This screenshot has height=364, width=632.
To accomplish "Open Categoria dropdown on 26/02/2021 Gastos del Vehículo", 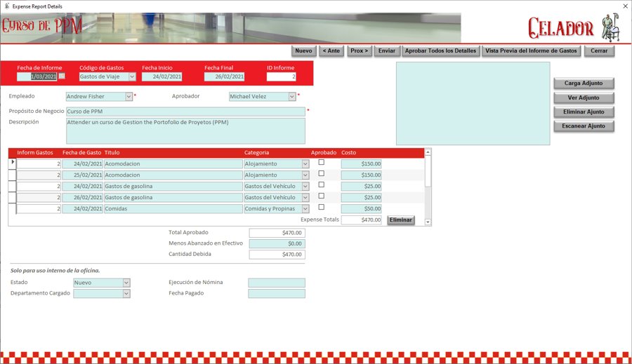I will tap(305, 198).
